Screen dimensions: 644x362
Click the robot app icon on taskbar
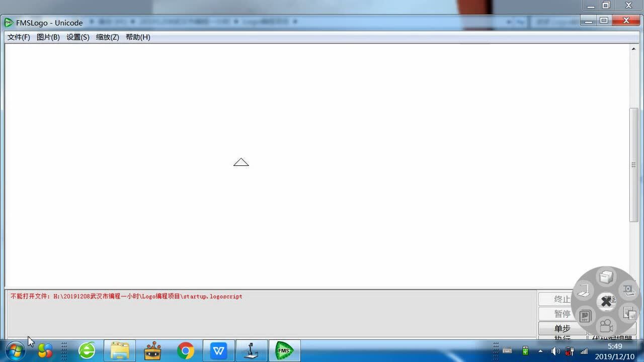tap(152, 350)
